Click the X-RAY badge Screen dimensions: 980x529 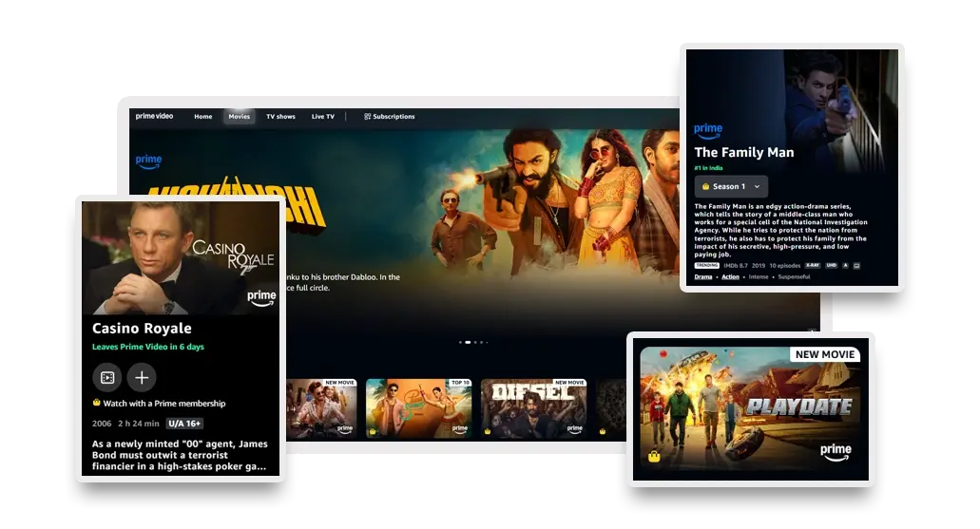pos(813,265)
